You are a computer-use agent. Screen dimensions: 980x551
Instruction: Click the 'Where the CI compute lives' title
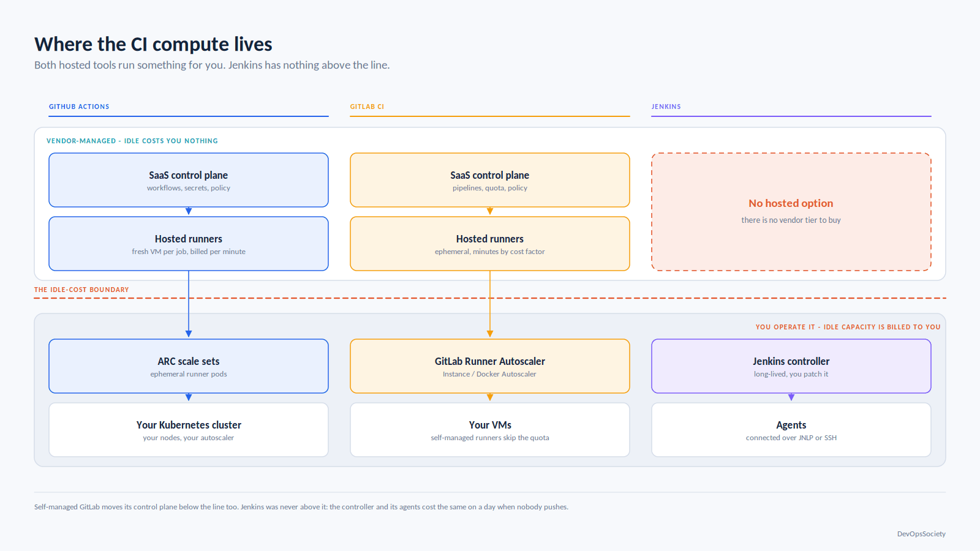point(153,44)
